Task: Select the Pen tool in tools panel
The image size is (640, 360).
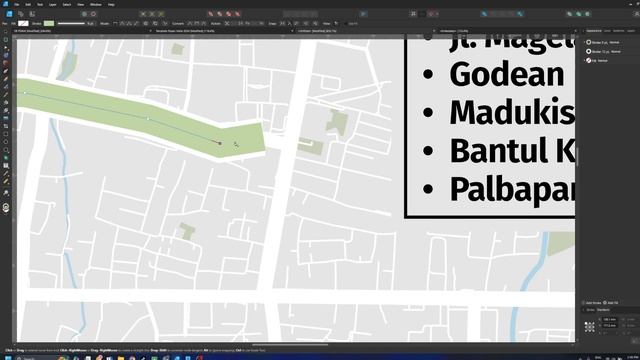Action: coord(6,71)
